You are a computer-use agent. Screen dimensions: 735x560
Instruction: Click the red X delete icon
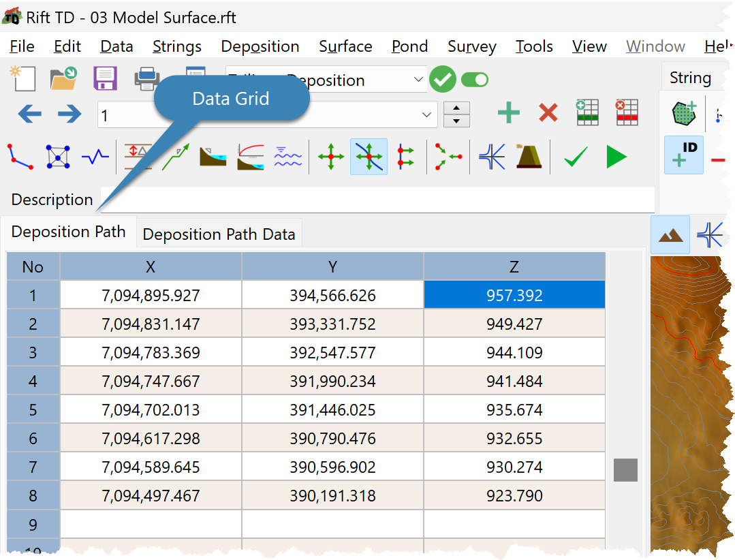coord(548,113)
